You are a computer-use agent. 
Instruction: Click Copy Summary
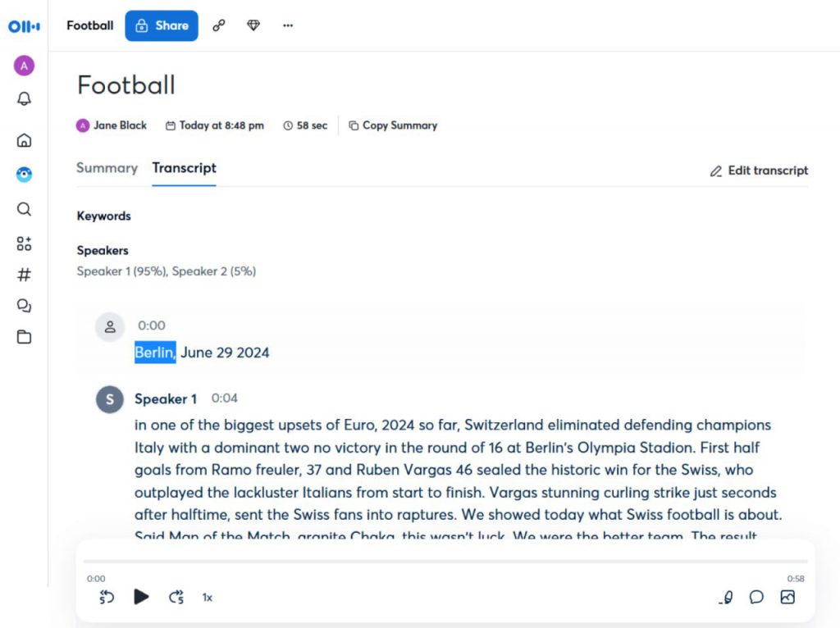coord(393,125)
